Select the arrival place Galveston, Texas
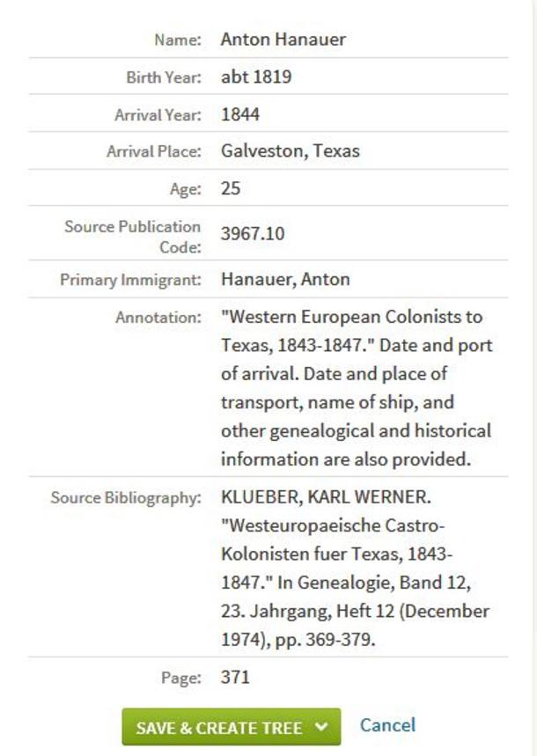 290,150
